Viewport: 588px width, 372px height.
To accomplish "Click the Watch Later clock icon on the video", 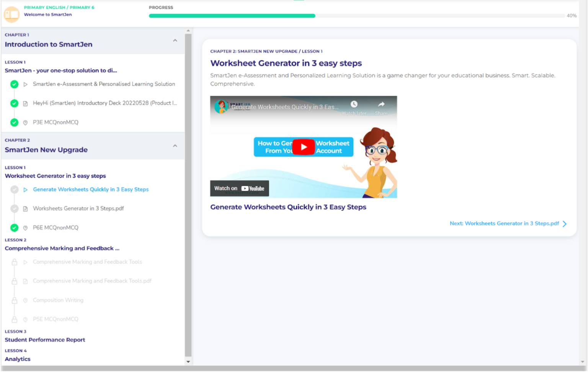I will [354, 104].
